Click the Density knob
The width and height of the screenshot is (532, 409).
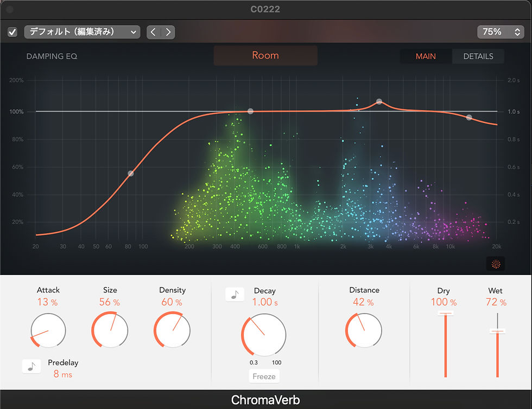click(x=172, y=330)
